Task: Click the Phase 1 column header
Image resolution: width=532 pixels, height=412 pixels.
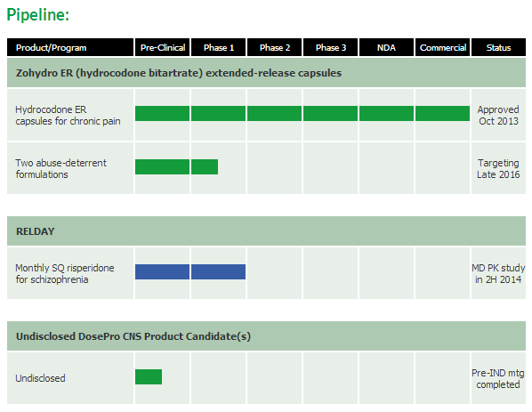Action: pyautogui.click(x=219, y=47)
